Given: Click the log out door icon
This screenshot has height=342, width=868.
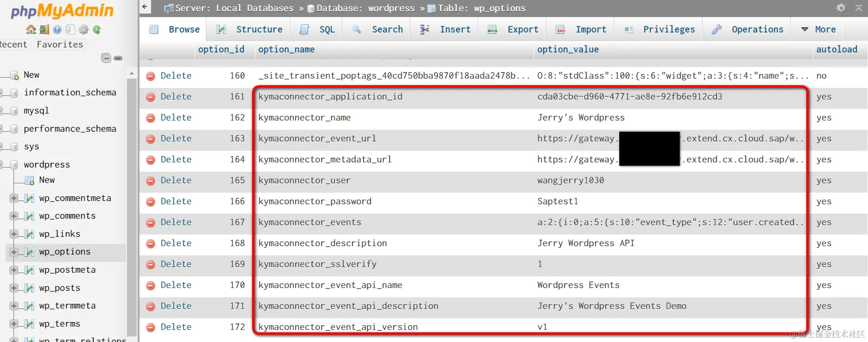Looking at the screenshot, I should [x=44, y=30].
